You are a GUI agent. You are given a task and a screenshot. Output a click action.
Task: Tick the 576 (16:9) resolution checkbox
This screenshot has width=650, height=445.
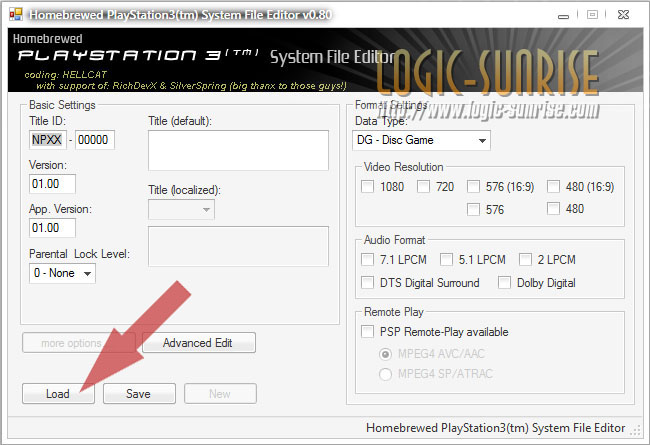[473, 187]
